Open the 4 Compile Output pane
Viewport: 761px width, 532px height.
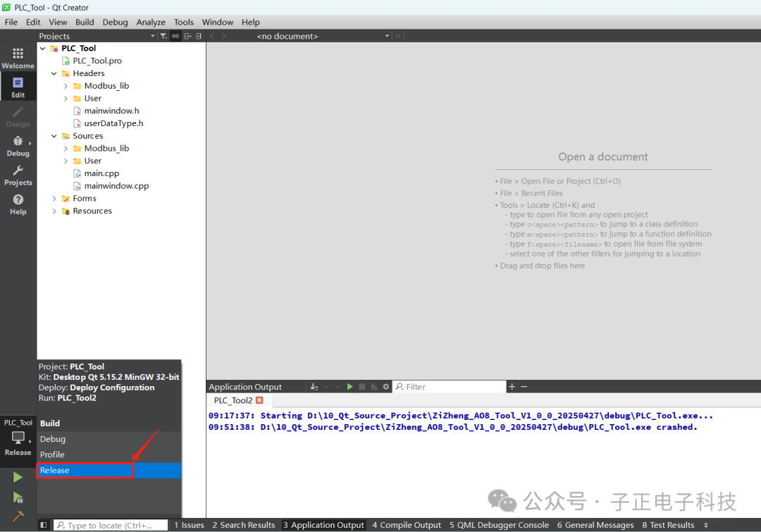407,525
